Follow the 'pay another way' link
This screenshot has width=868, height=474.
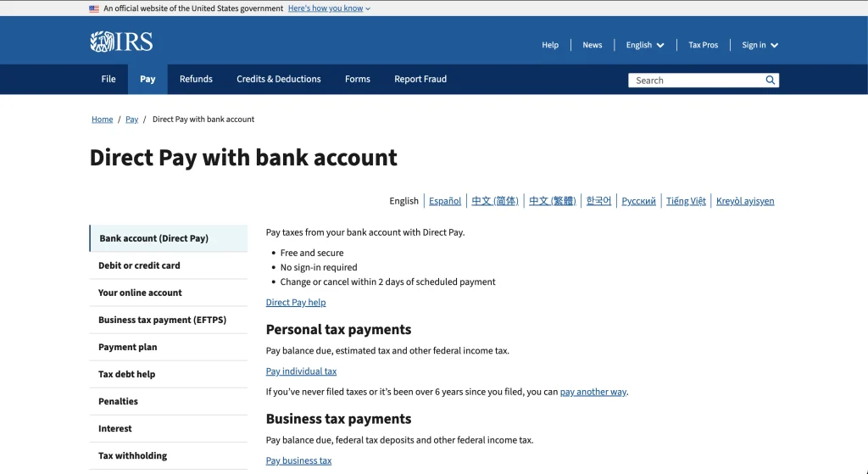click(593, 392)
